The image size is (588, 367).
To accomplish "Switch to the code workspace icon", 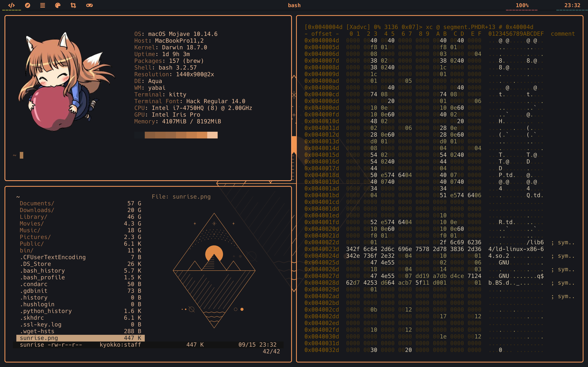I will point(11,5).
